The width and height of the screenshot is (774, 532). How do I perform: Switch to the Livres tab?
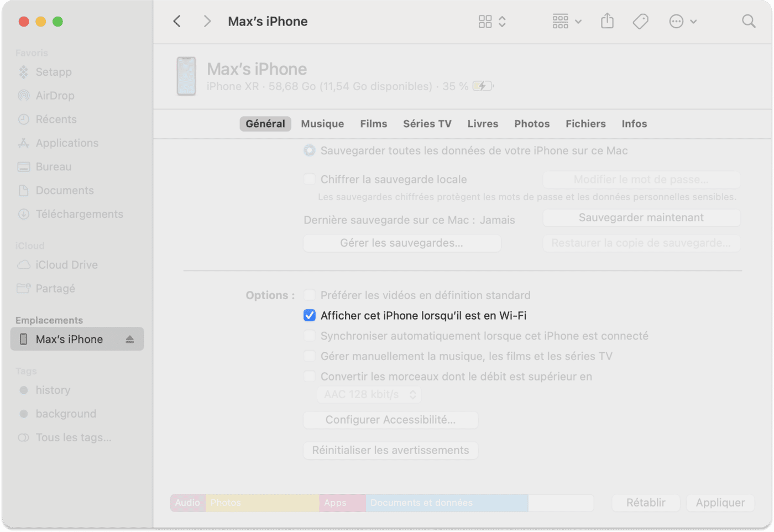483,124
